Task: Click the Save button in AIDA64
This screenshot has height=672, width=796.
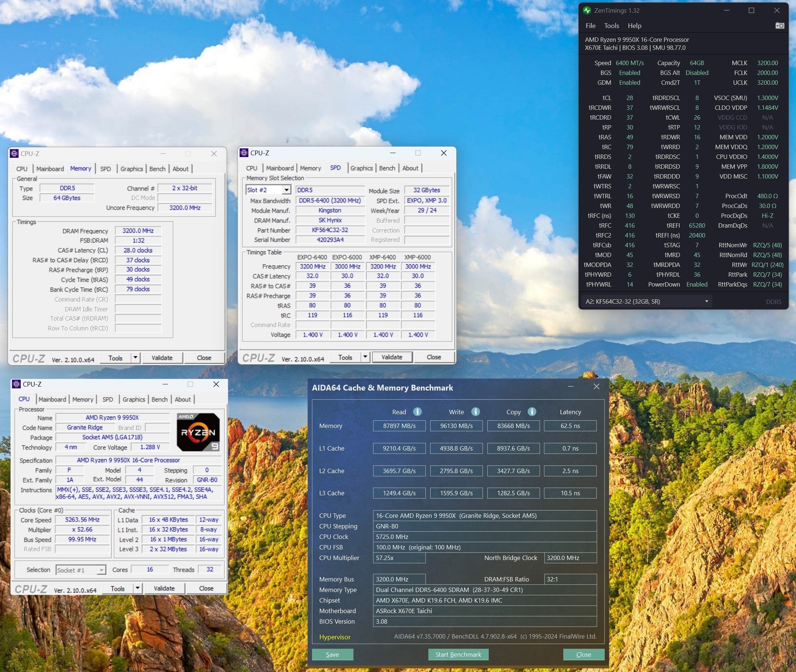Action: (x=332, y=654)
